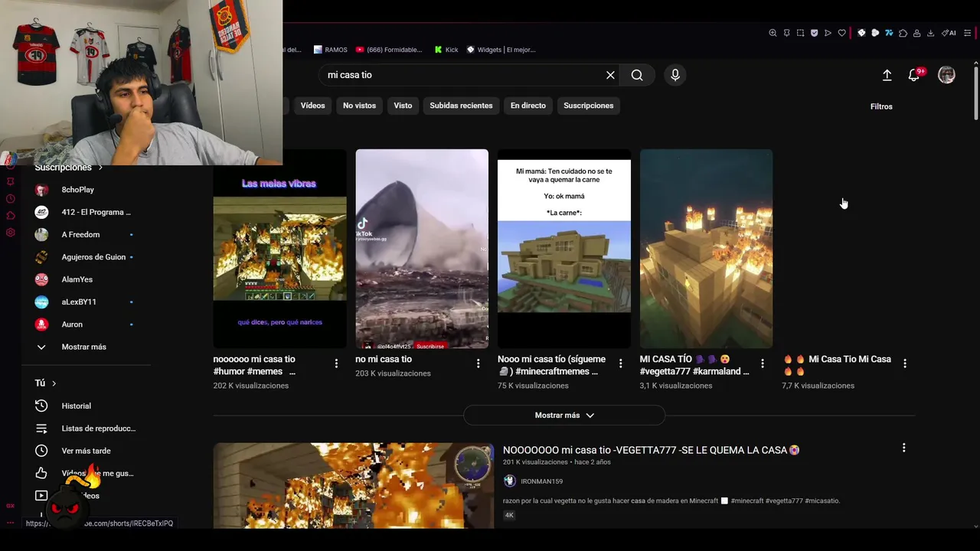
Task: Open the Kick bookmark
Action: (446, 50)
